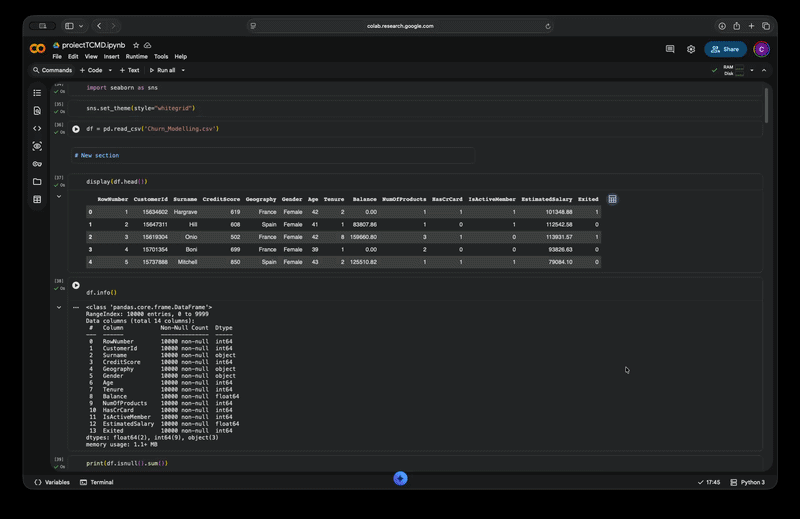The width and height of the screenshot is (800, 519).
Task: Star the projectTCMD.ipynb notebook
Action: (136, 45)
